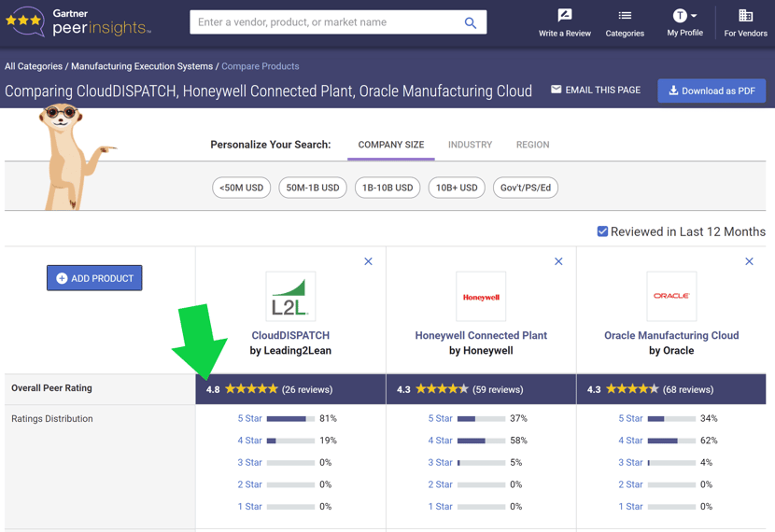Click CloudDISPATCH 1 Star link
Viewport: 775px width, 532px height.
249,506
